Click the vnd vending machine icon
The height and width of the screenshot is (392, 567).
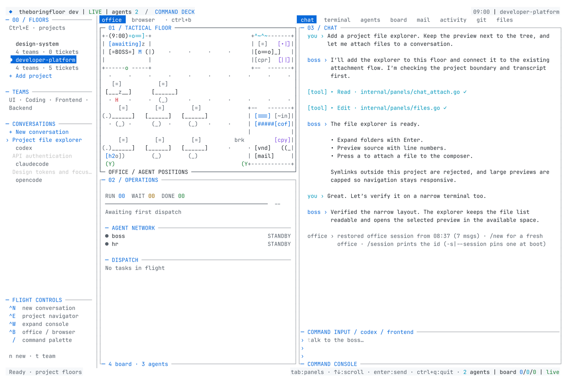pyautogui.click(x=263, y=148)
